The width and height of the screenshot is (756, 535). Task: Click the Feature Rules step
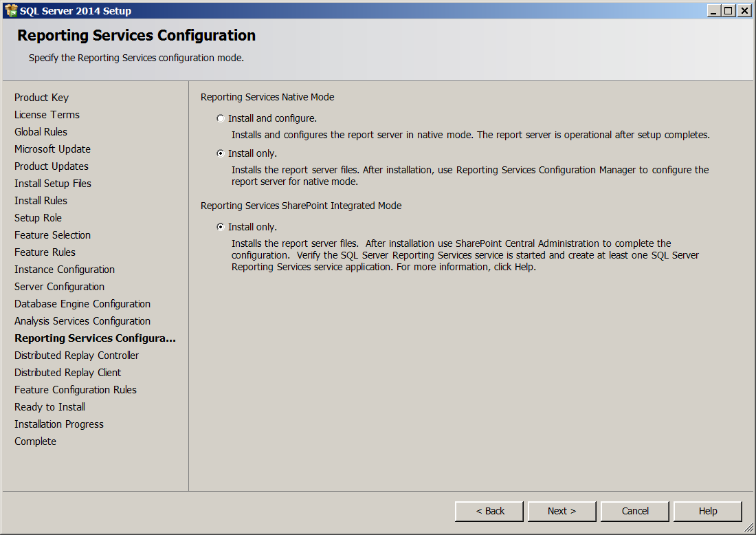pyautogui.click(x=45, y=252)
